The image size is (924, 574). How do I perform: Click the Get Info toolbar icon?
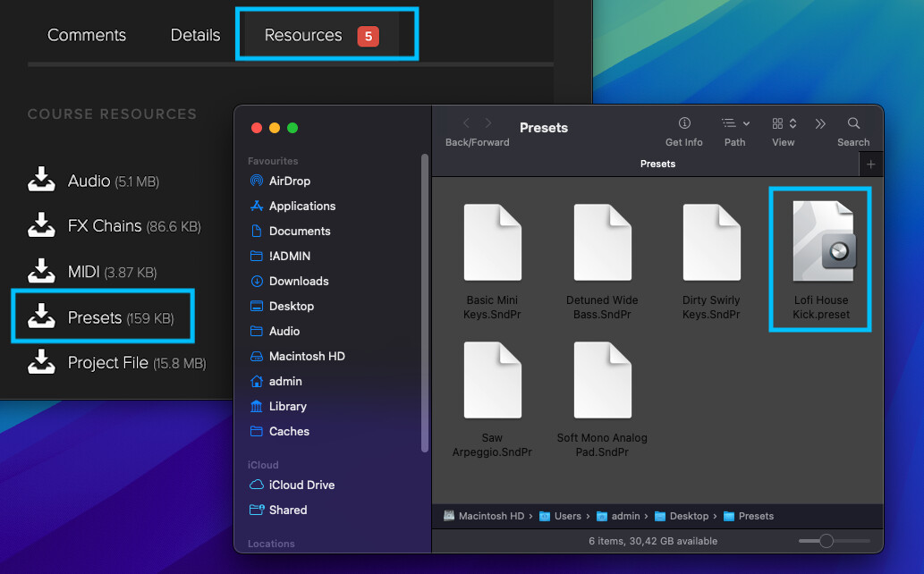coord(684,123)
